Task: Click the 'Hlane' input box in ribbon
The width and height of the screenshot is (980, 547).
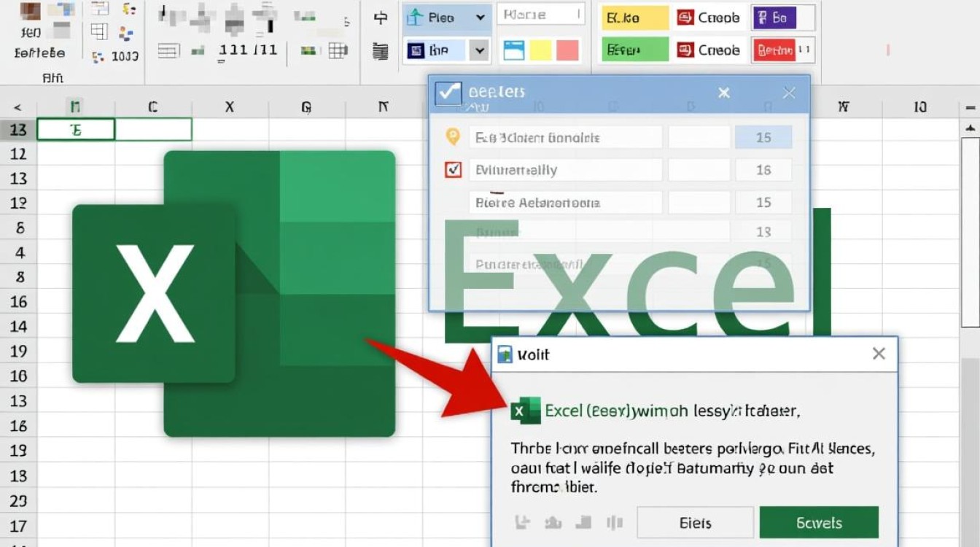Action: click(x=540, y=15)
